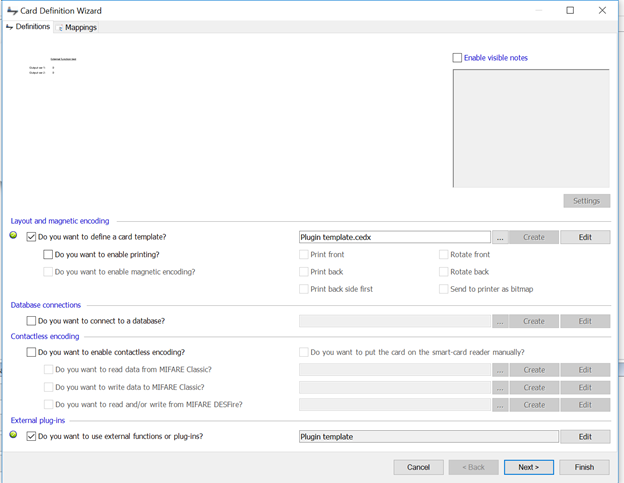Click ellipsis button for database connection
624x483 pixels.
click(500, 321)
